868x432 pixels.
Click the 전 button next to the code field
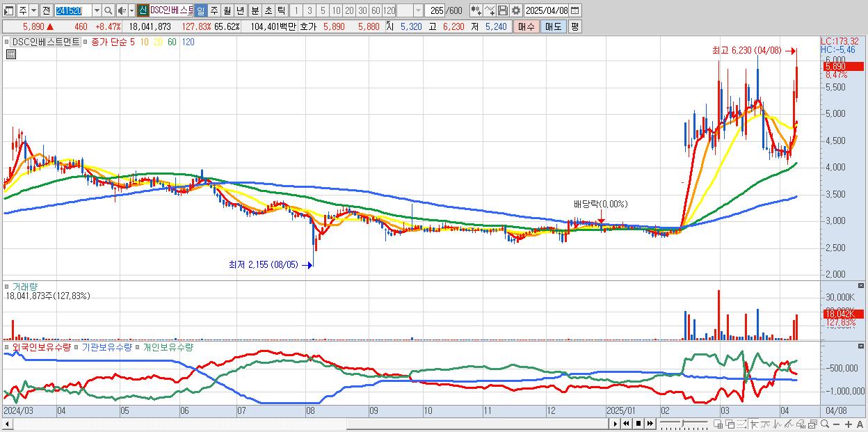[46, 10]
